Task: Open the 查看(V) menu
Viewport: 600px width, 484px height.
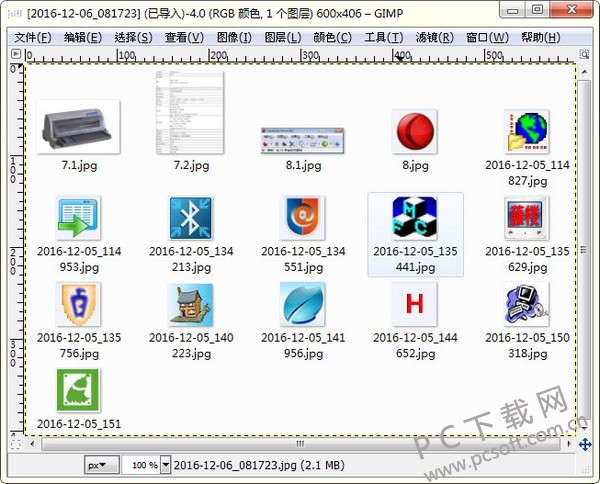Action: coord(184,37)
